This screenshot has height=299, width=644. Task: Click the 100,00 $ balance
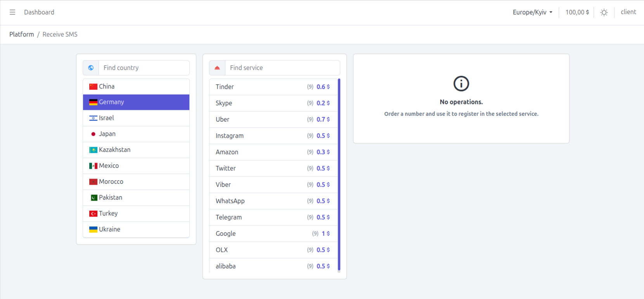[577, 12]
